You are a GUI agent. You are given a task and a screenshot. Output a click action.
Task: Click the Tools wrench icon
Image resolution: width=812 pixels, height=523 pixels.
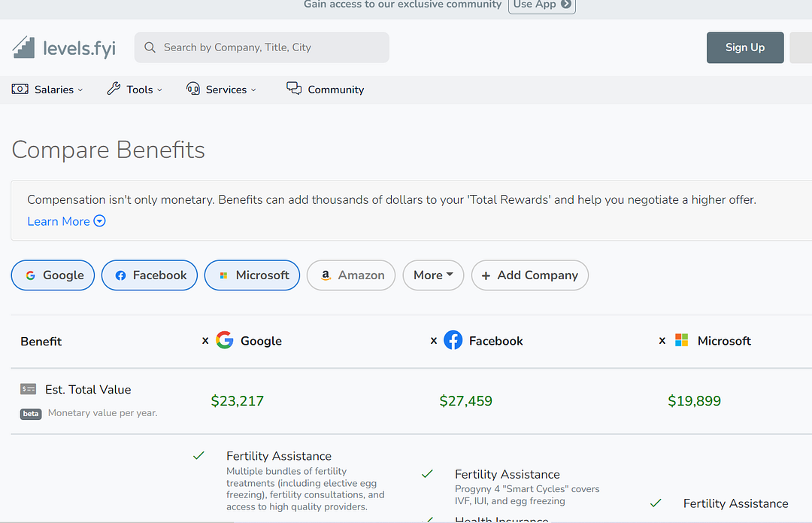[x=114, y=89]
